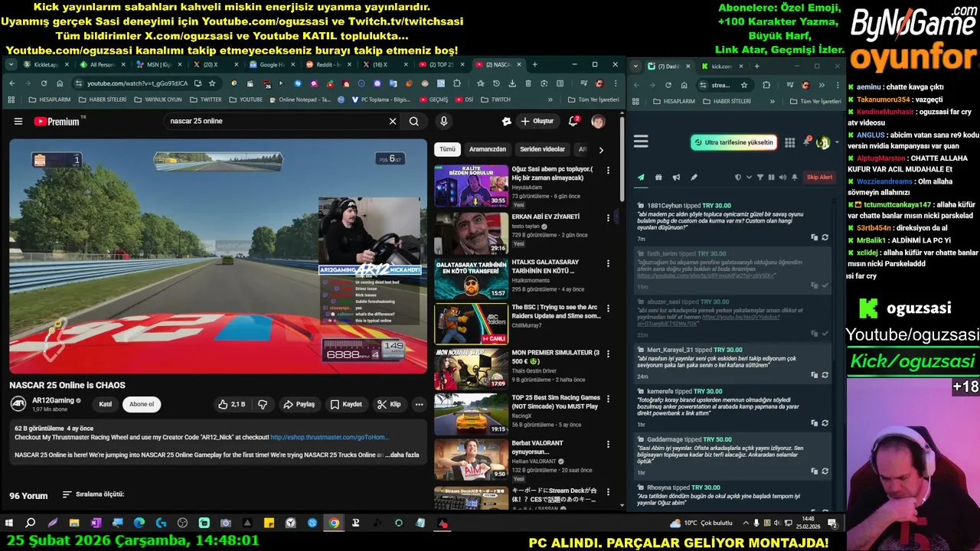The width and height of the screenshot is (980, 551).
Task: Open the tab search dropdown in YouTube window
Action: point(11,65)
